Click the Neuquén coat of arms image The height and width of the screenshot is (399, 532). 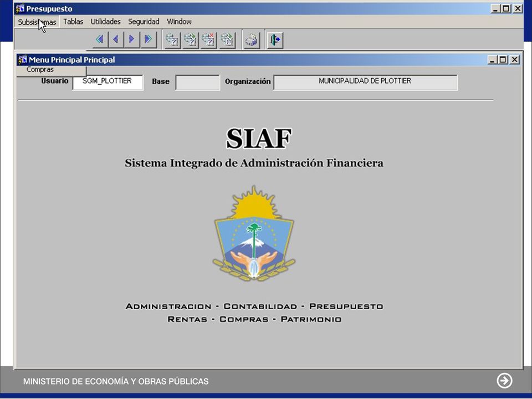click(254, 233)
